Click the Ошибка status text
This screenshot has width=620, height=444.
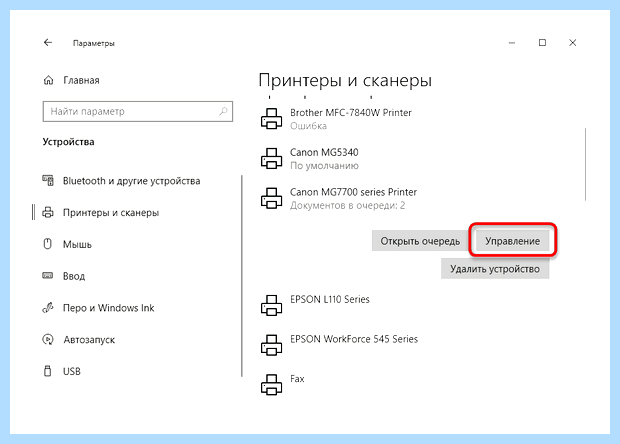(308, 126)
